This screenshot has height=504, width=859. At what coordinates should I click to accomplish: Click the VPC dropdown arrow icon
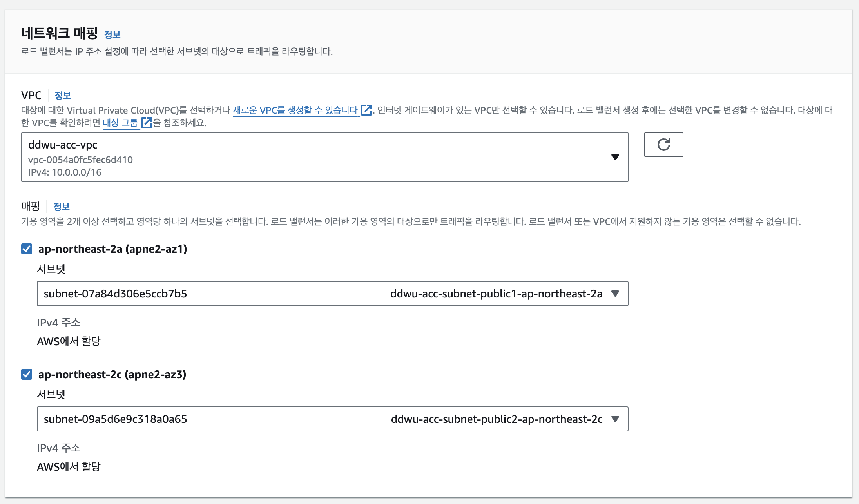tap(615, 157)
